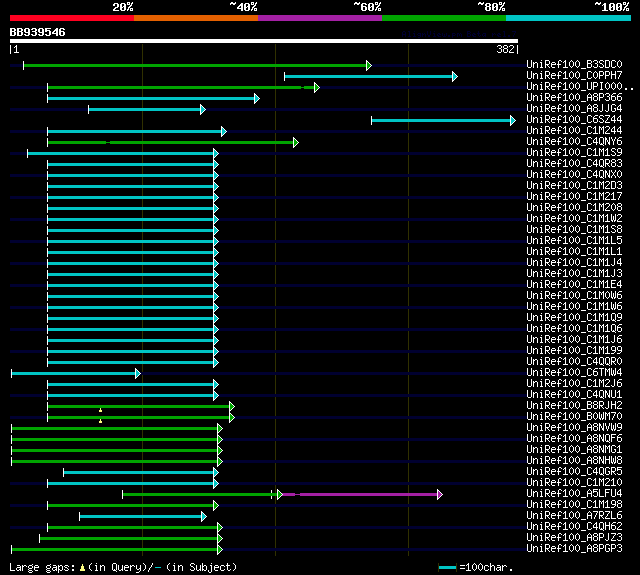The width and height of the screenshot is (640, 575).
Task: Go to the UniRef100_A8PGP3 label
Action: [x=574, y=549]
